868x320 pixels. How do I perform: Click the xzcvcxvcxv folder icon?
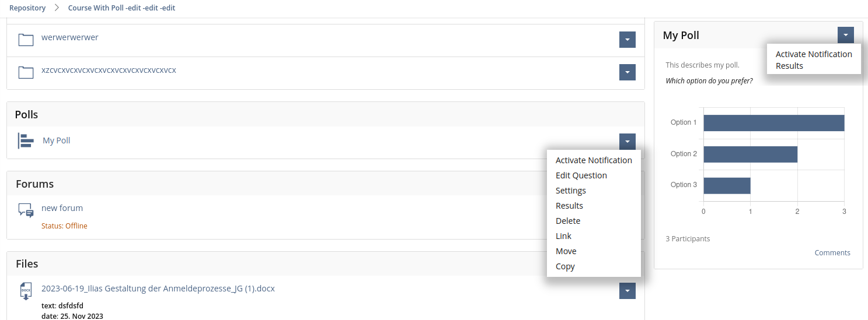26,72
